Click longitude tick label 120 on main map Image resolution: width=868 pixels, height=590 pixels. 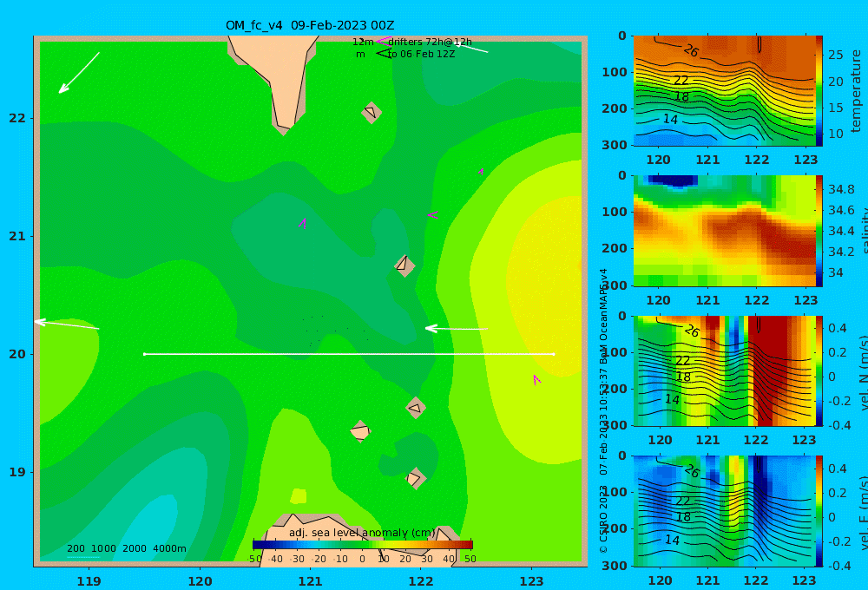coord(200,581)
